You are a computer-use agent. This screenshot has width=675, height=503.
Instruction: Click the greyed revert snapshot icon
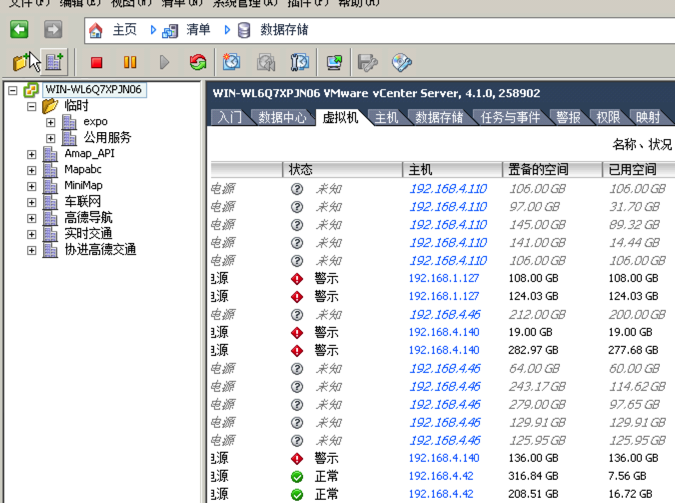point(266,62)
